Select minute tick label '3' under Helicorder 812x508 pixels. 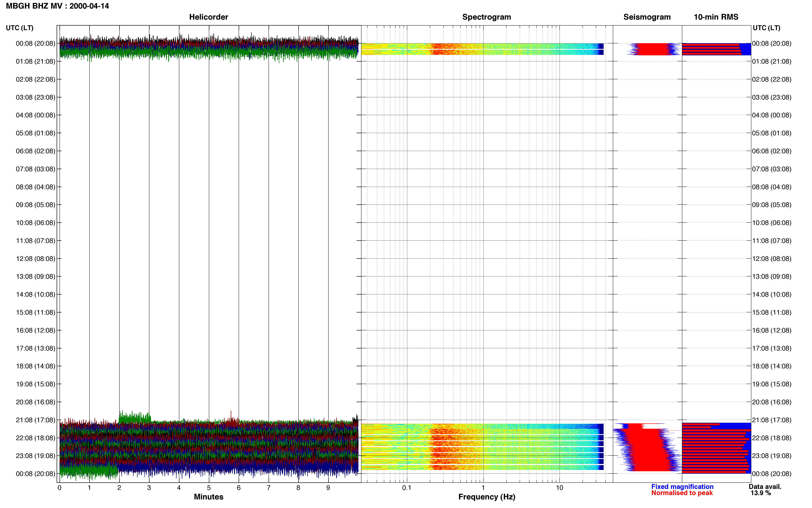149,488
